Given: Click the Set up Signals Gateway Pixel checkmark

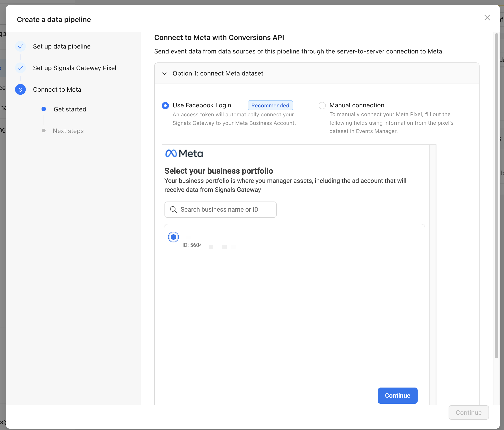Looking at the screenshot, I should (20, 68).
